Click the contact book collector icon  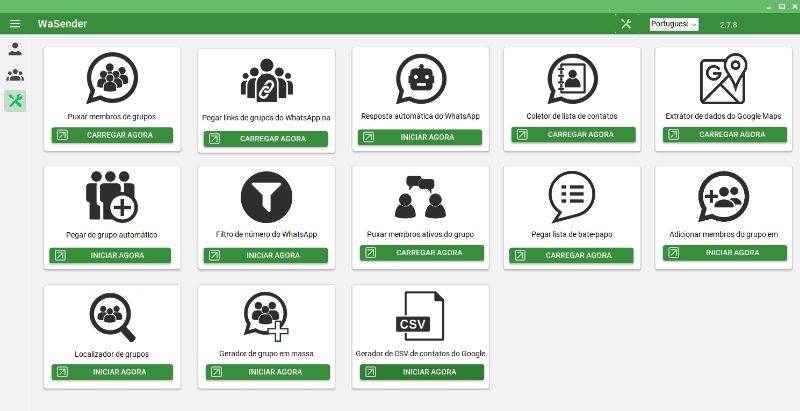(x=572, y=79)
